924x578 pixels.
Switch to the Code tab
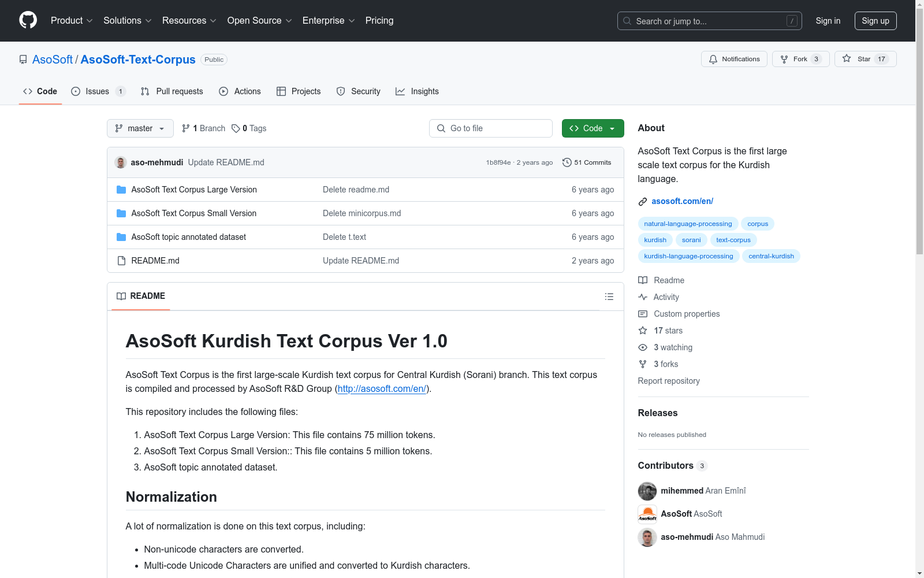(40, 91)
